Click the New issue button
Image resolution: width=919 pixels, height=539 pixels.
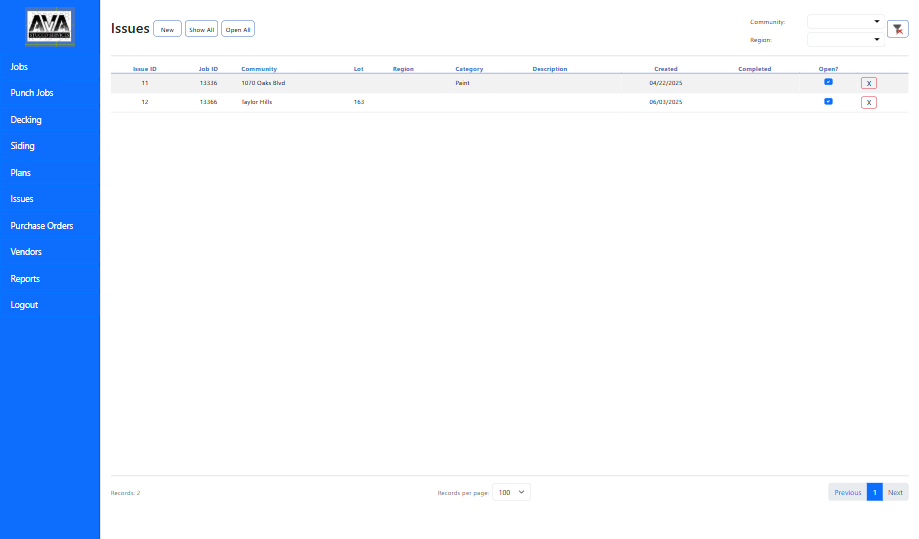167,30
